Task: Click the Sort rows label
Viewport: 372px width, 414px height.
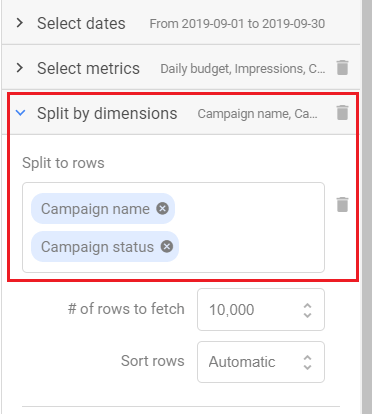Action: click(x=153, y=361)
